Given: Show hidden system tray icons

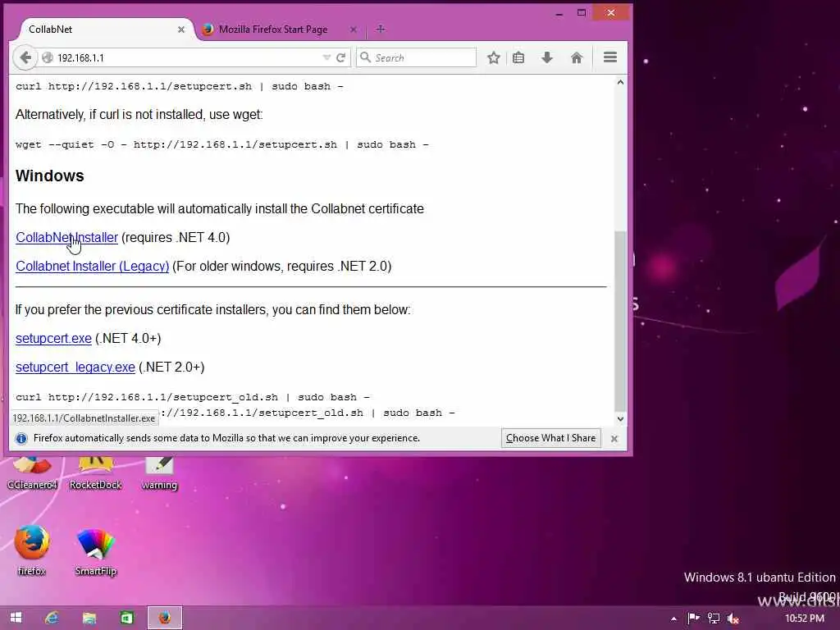Looking at the screenshot, I should click(673, 619).
